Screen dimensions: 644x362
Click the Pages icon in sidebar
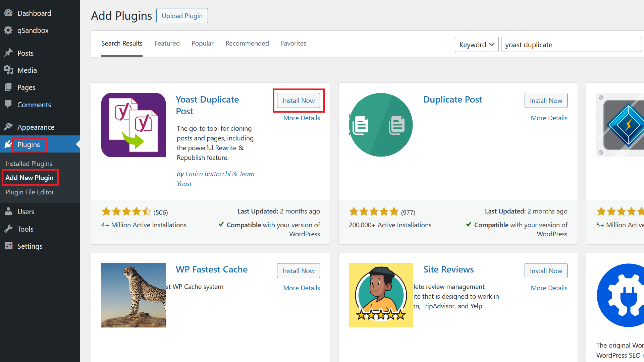[x=8, y=87]
